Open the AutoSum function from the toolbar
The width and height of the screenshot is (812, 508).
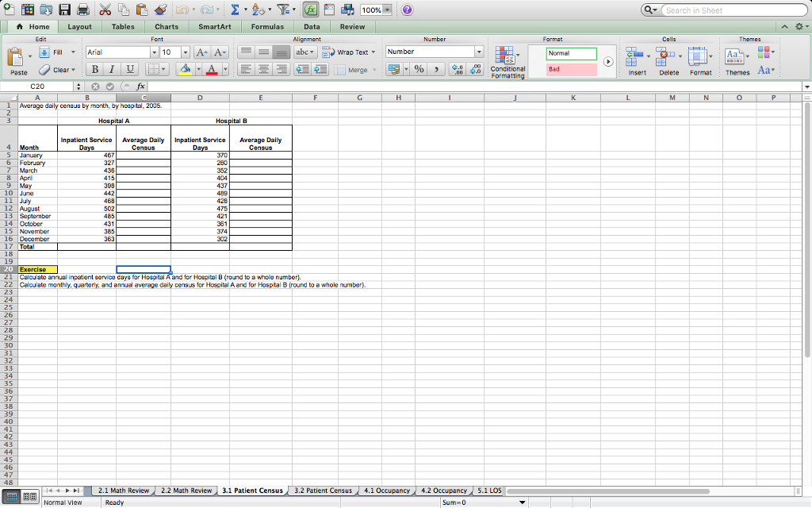(235, 9)
